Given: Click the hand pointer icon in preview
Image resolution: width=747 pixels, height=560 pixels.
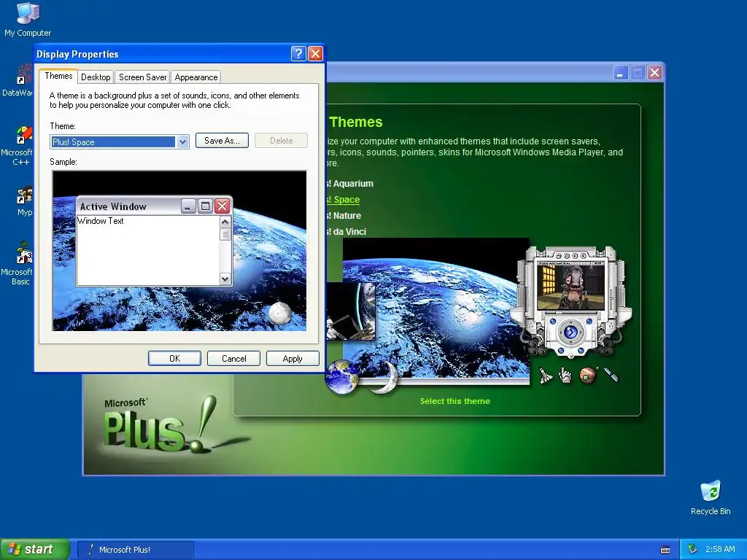Looking at the screenshot, I should [x=565, y=376].
